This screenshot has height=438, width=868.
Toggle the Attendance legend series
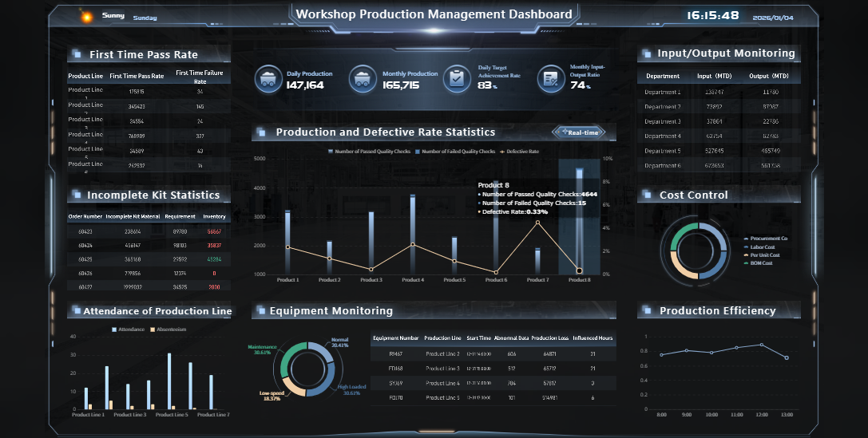[x=128, y=329]
